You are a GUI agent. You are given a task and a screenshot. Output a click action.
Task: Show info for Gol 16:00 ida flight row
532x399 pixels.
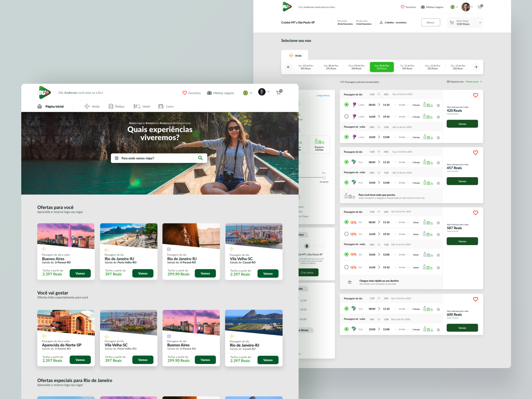pos(438,235)
